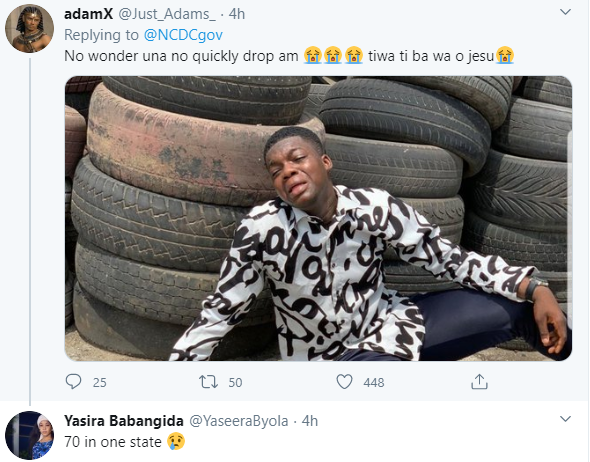Open the @Just_Adams_ handle
Image resolution: width=590 pixels, height=462 pixels.
(167, 14)
